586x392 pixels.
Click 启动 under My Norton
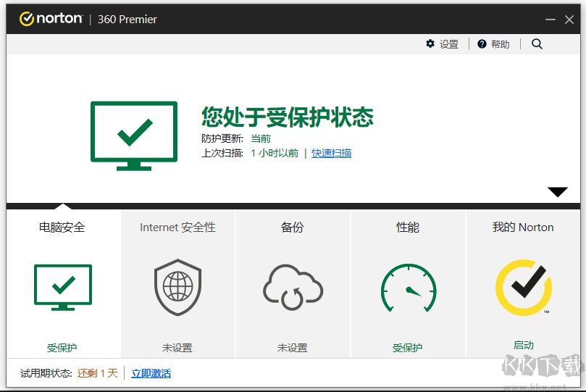coord(523,345)
